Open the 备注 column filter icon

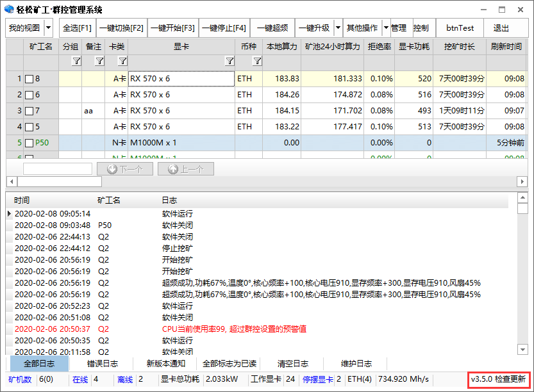(x=99, y=61)
